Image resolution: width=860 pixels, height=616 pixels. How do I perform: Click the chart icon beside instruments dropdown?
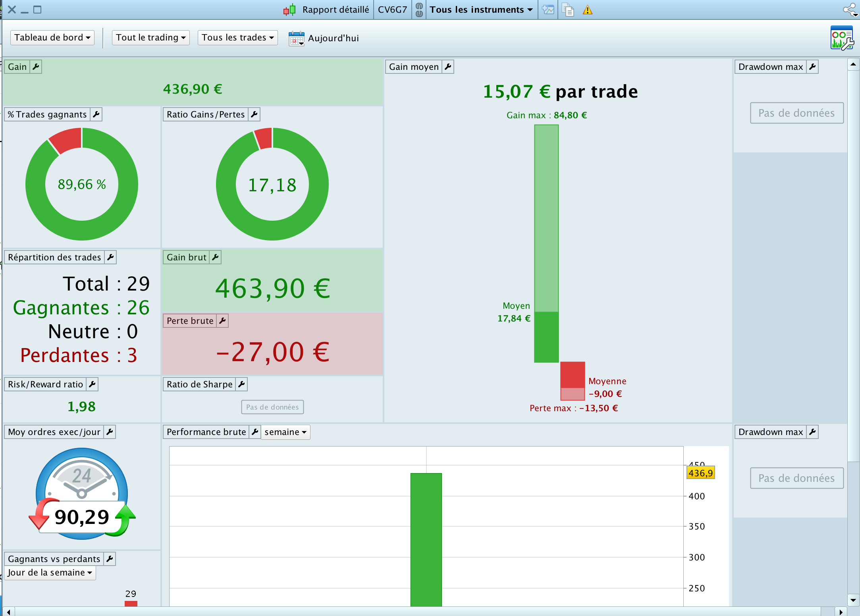point(548,10)
